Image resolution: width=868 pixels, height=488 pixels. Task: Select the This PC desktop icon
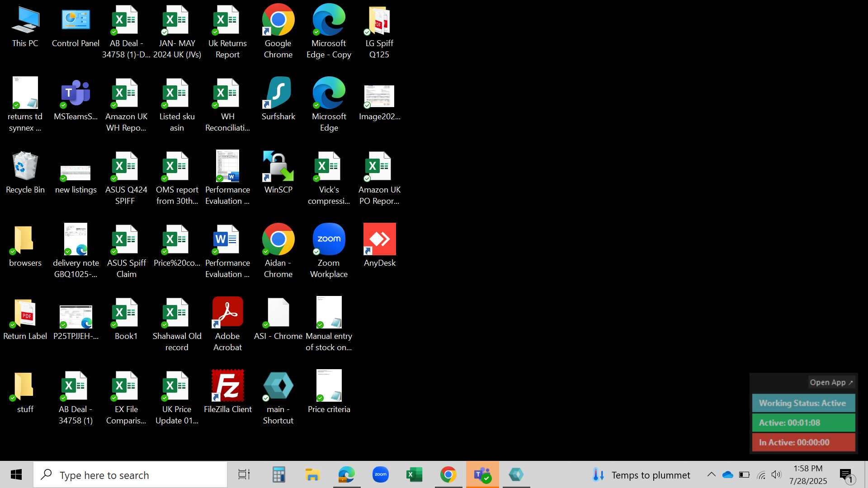point(25,26)
